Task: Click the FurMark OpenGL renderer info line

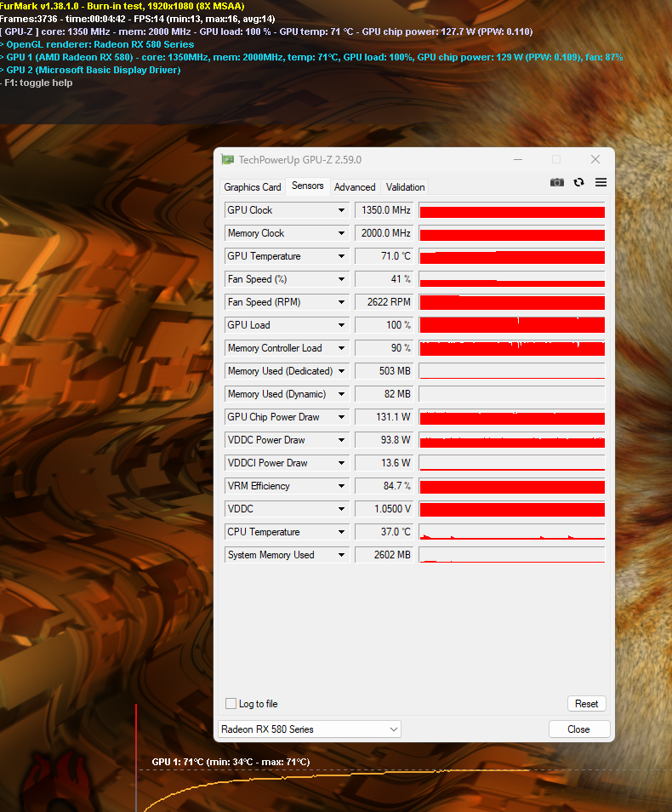Action: point(97,44)
